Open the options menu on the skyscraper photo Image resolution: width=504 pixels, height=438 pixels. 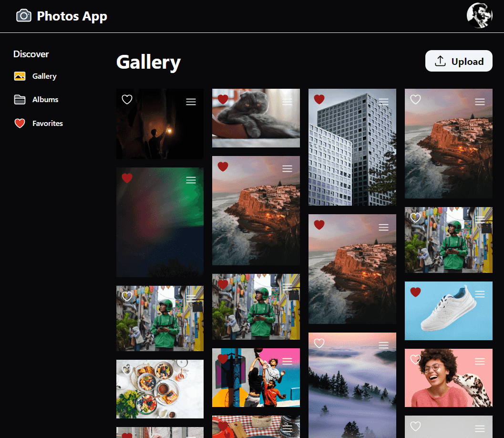[x=383, y=101]
